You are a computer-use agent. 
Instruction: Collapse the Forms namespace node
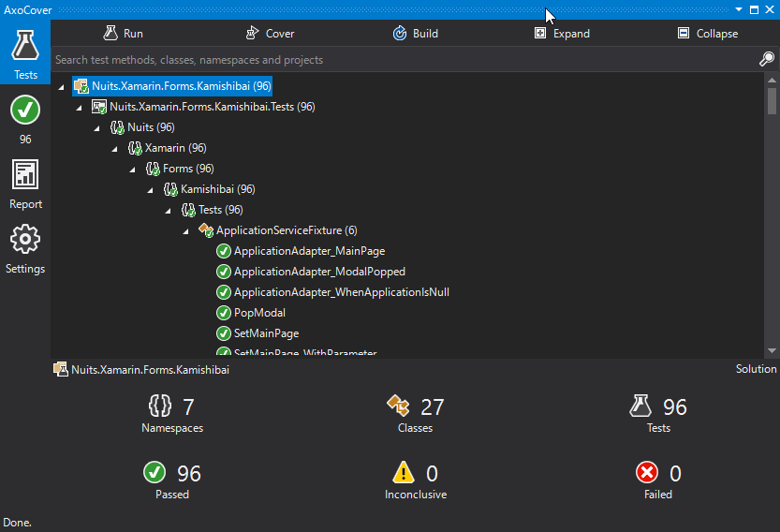pos(132,170)
